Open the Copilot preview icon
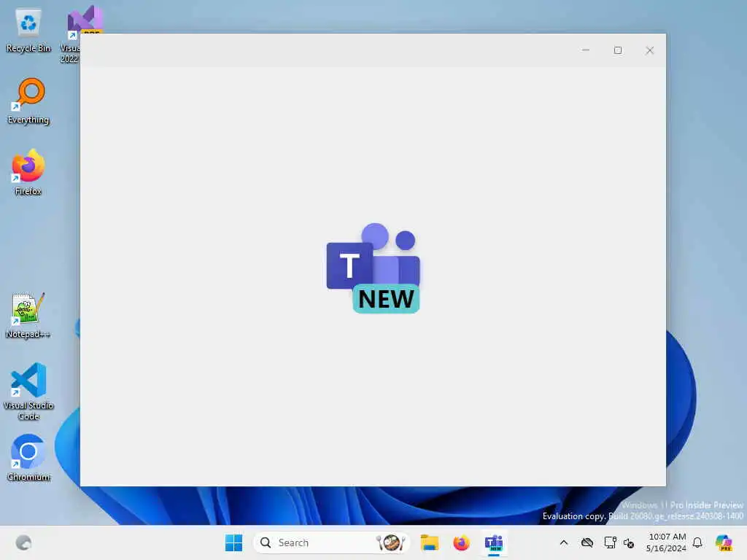This screenshot has width=747, height=560. point(724,542)
